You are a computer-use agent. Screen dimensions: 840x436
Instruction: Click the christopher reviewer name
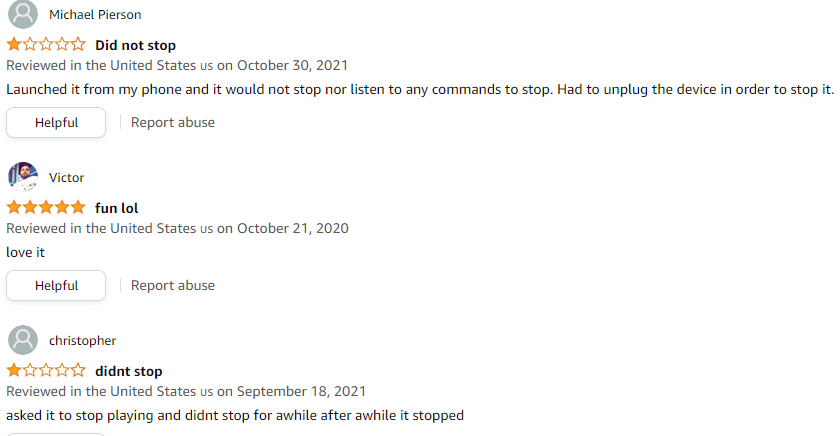tap(82, 341)
